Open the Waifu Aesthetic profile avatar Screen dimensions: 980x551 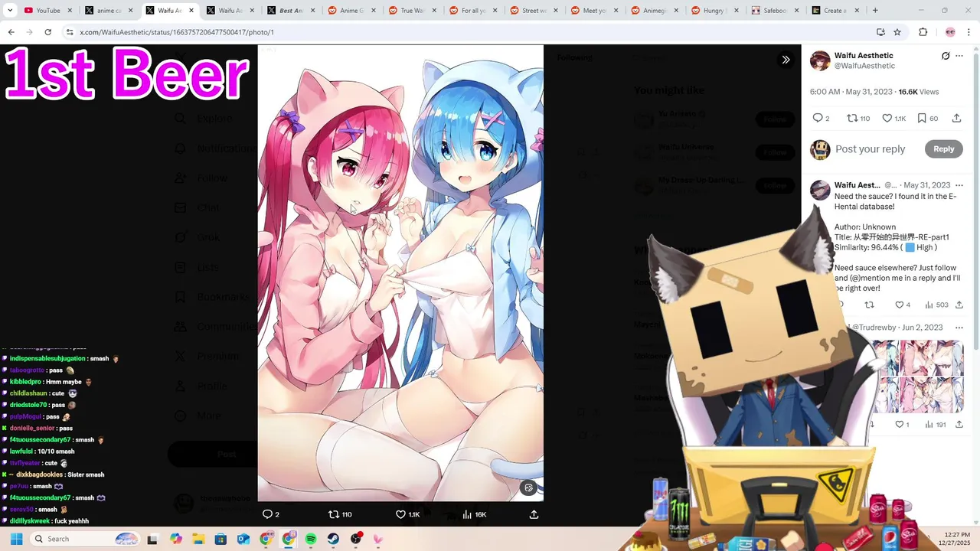820,60
